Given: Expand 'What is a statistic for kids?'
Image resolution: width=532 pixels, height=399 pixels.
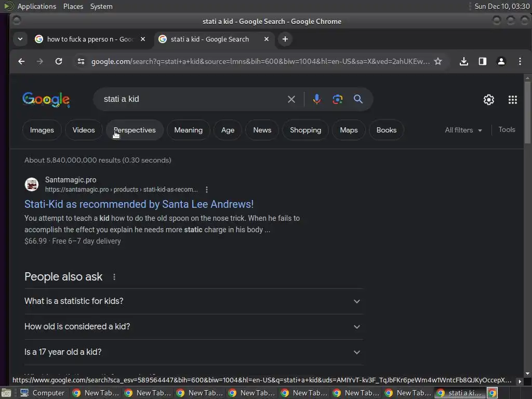Looking at the screenshot, I should tap(193, 301).
